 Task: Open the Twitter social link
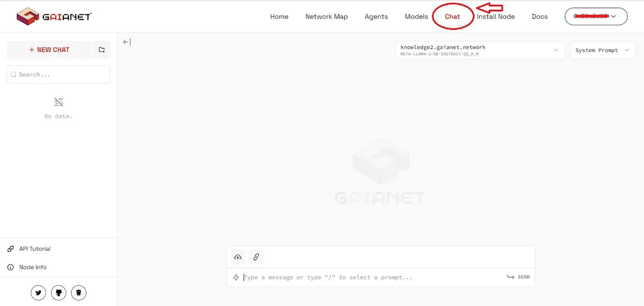[x=38, y=293]
